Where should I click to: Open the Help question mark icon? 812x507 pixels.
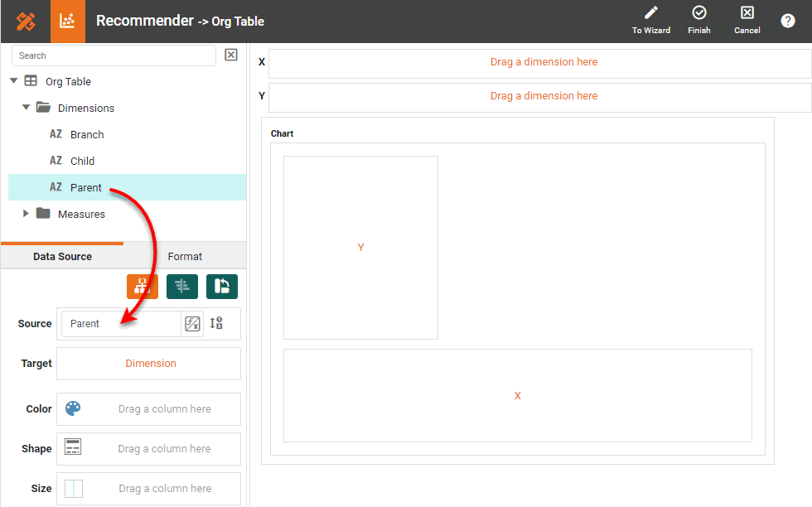(x=788, y=22)
